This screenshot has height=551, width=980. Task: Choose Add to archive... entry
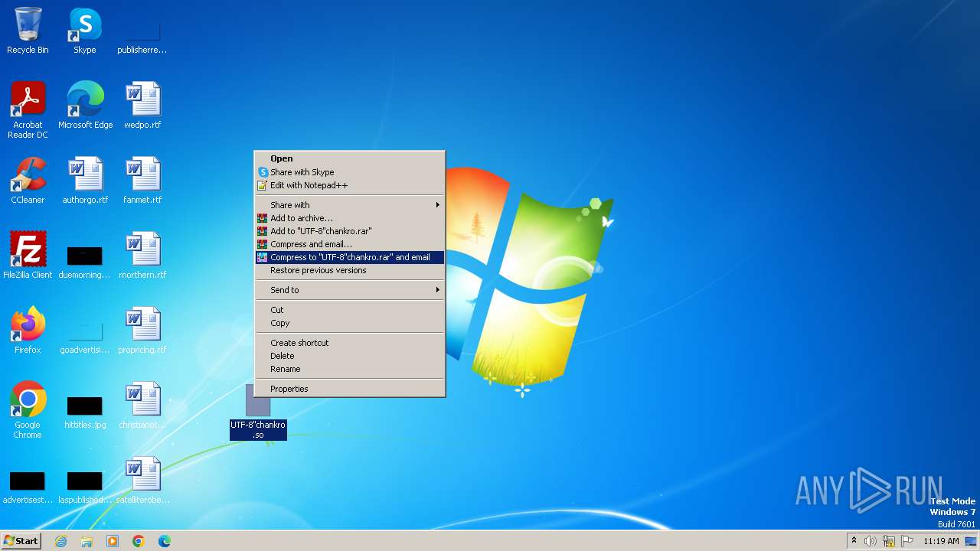point(350,218)
